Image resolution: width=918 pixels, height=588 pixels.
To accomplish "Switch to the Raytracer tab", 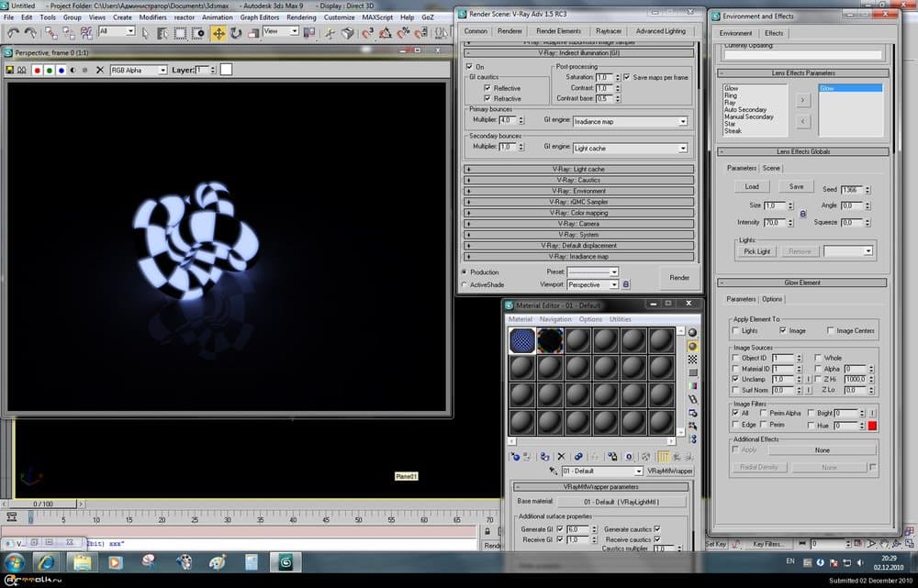I will [608, 31].
